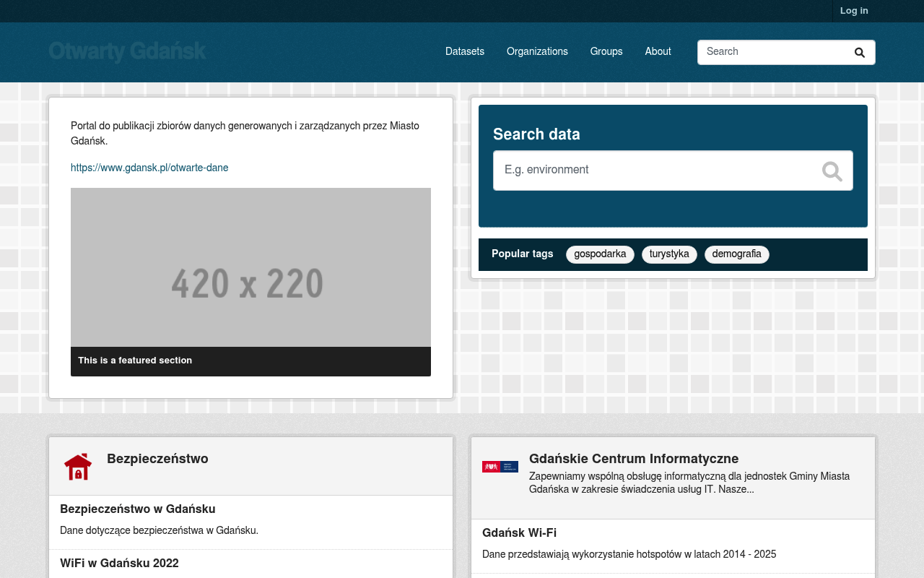Image resolution: width=924 pixels, height=578 pixels.
Task: Click the header search magnifier icon
Action: click(x=859, y=53)
